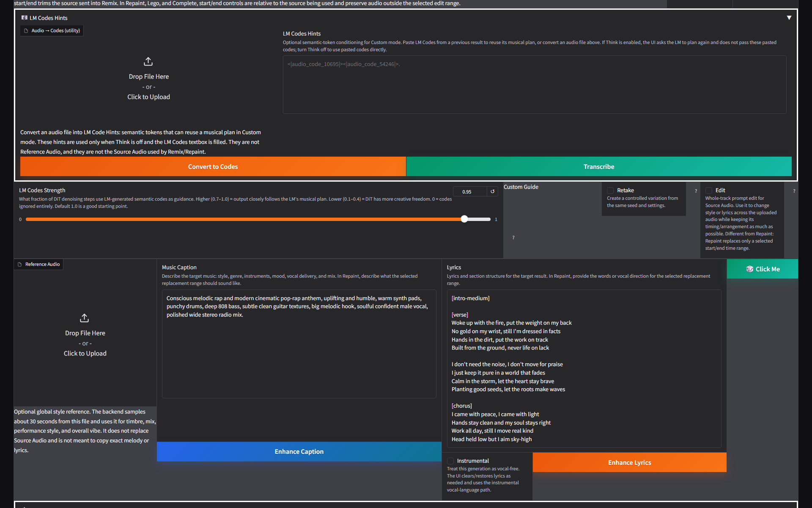
Task: Click the green Transcribe button
Action: click(x=599, y=167)
